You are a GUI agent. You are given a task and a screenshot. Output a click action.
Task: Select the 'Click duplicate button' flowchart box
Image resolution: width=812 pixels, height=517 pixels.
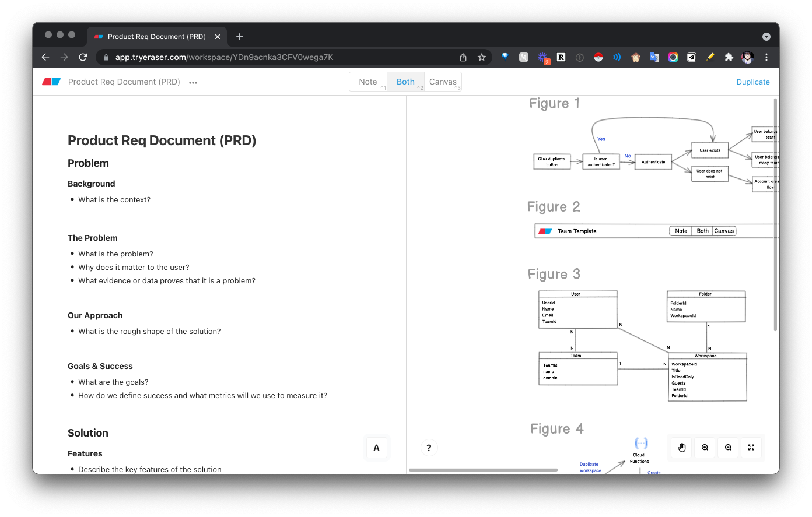[x=552, y=161]
